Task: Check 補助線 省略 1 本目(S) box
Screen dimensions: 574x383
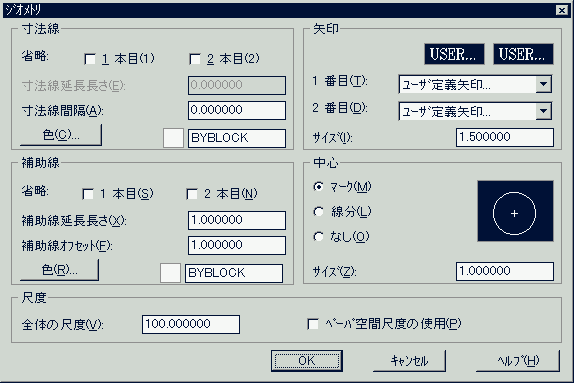Action: pos(88,194)
